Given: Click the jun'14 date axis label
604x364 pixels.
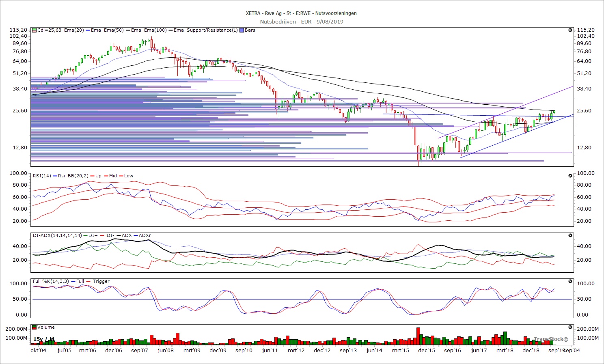Looking at the screenshot, I should [374, 350].
